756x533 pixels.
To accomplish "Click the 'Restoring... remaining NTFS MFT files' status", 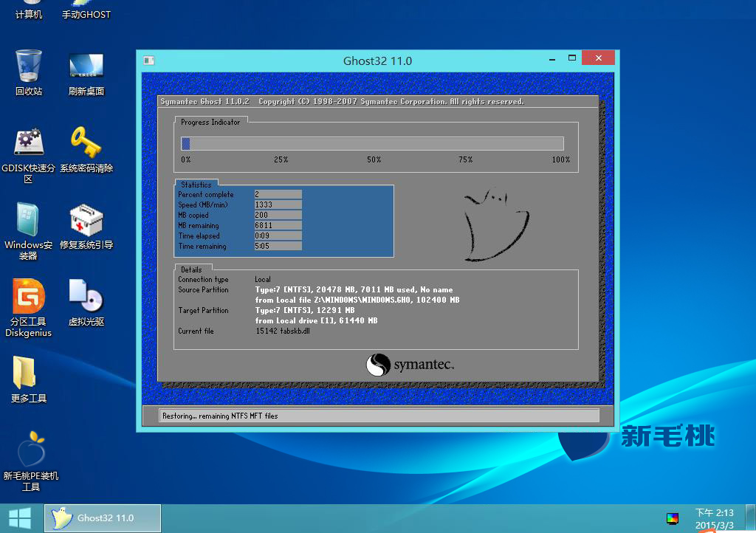I will pos(220,416).
